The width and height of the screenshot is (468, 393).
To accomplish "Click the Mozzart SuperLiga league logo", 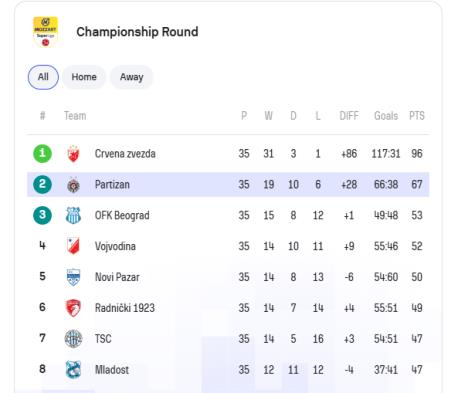I will (x=45, y=31).
